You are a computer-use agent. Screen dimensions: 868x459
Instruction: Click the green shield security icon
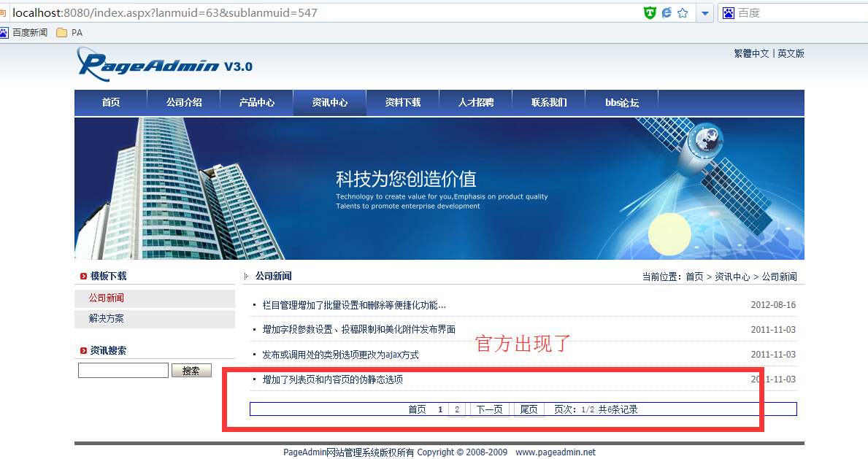(x=649, y=12)
